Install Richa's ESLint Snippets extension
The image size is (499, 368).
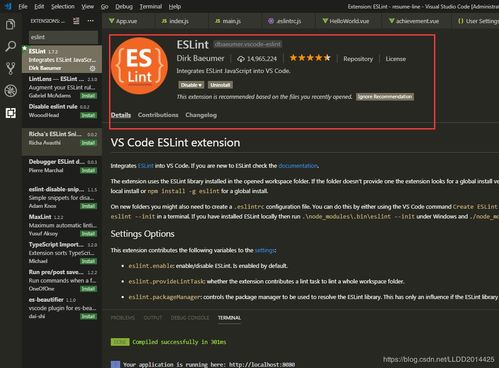tap(88, 143)
